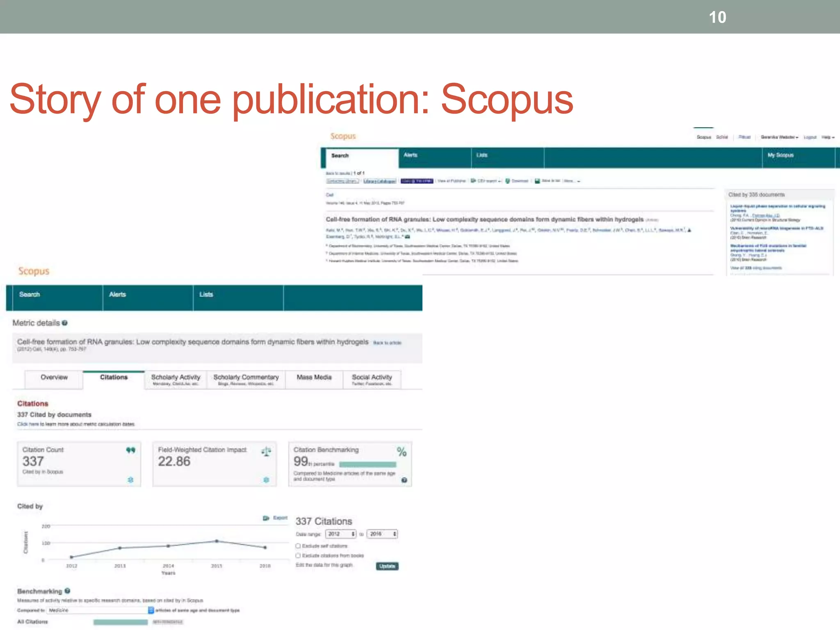This screenshot has width=840, height=630.
Task: Select the Citations tab
Action: pyautogui.click(x=114, y=379)
